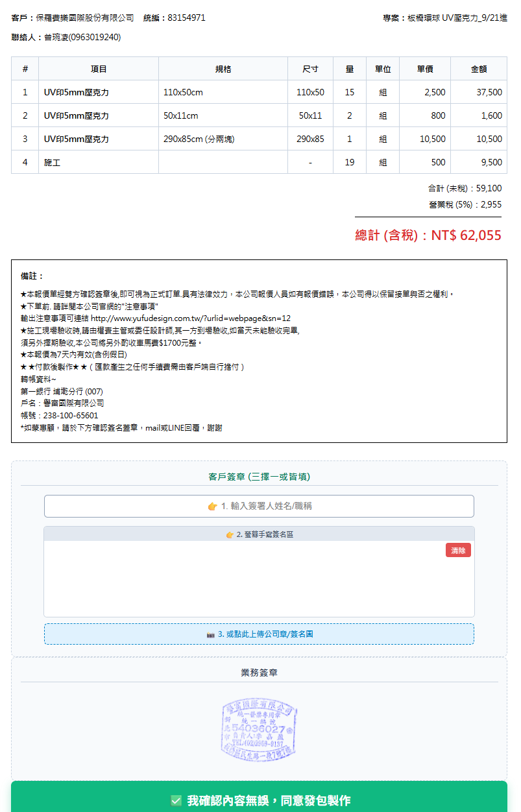Screen dimensions: 521x812
Task: Upload company stamp via 或點此上傳公司章 button
Action: coord(259,634)
